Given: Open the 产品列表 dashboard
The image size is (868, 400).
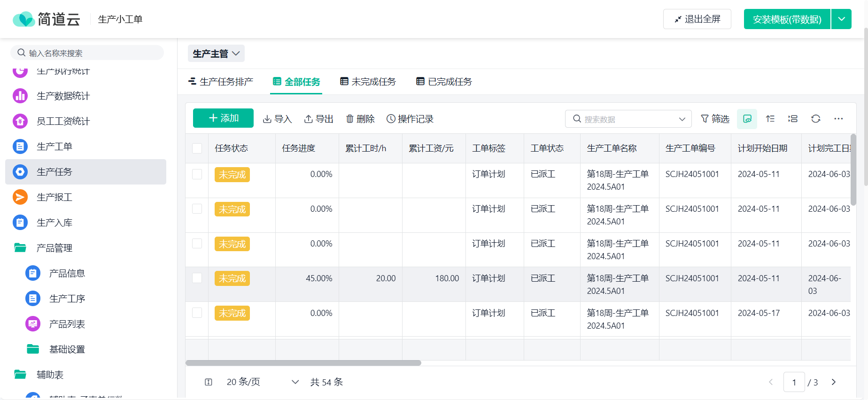Looking at the screenshot, I should click(x=85, y=324).
